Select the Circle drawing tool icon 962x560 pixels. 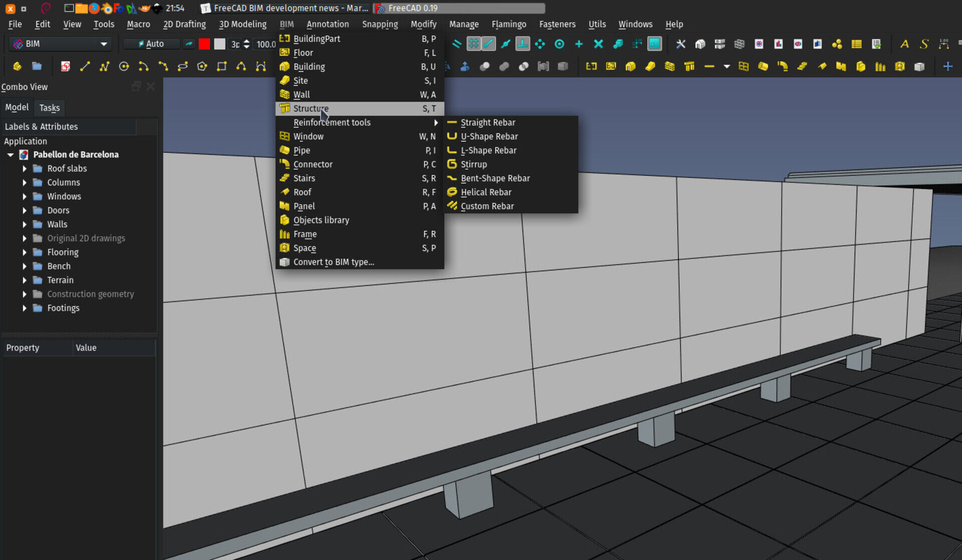[x=124, y=67]
